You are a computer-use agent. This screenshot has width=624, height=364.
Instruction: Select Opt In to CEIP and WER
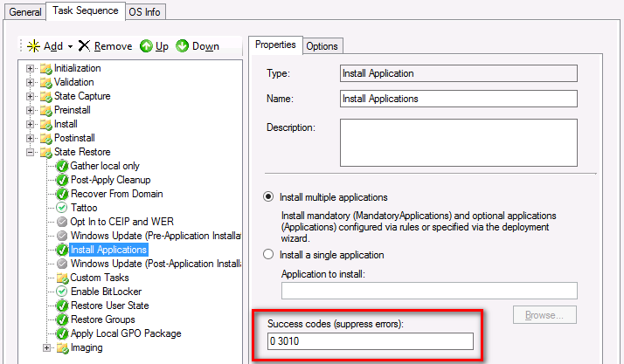121,222
